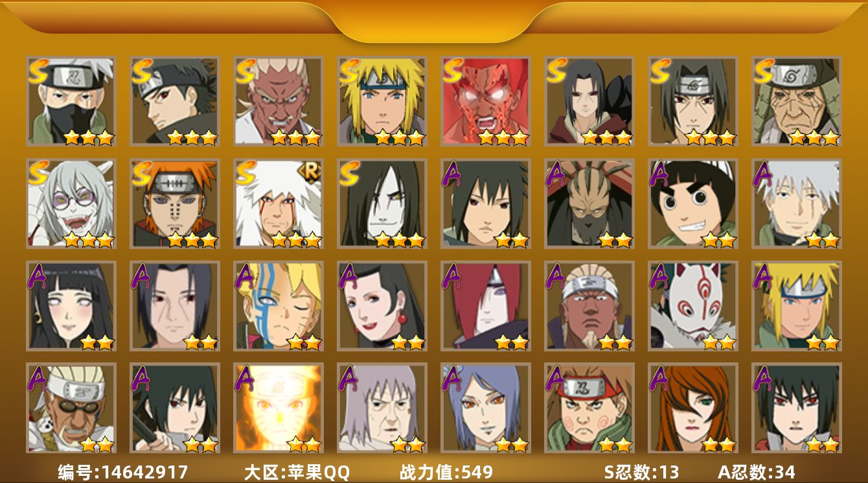Click the S ninja count label
This screenshot has height=483, width=868.
pyautogui.click(x=641, y=472)
